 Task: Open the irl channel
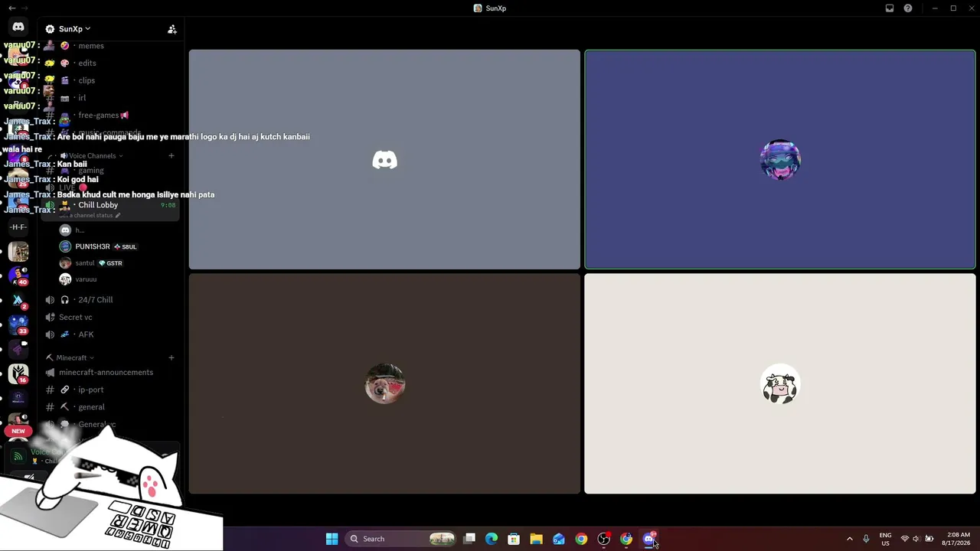pyautogui.click(x=82, y=98)
